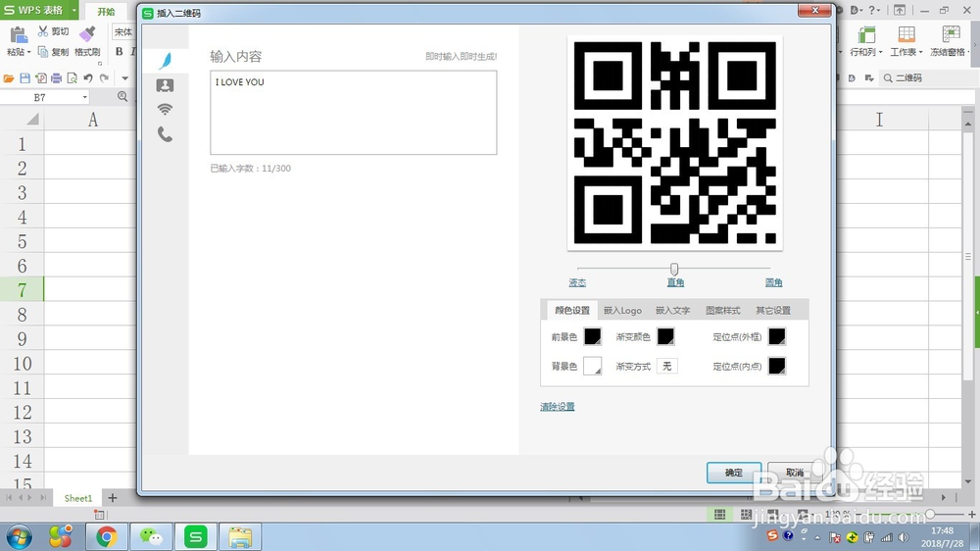Viewport: 980px width, 551px height.
Task: Open the 定位点(外框) outer frame color swatch
Action: pos(777,336)
